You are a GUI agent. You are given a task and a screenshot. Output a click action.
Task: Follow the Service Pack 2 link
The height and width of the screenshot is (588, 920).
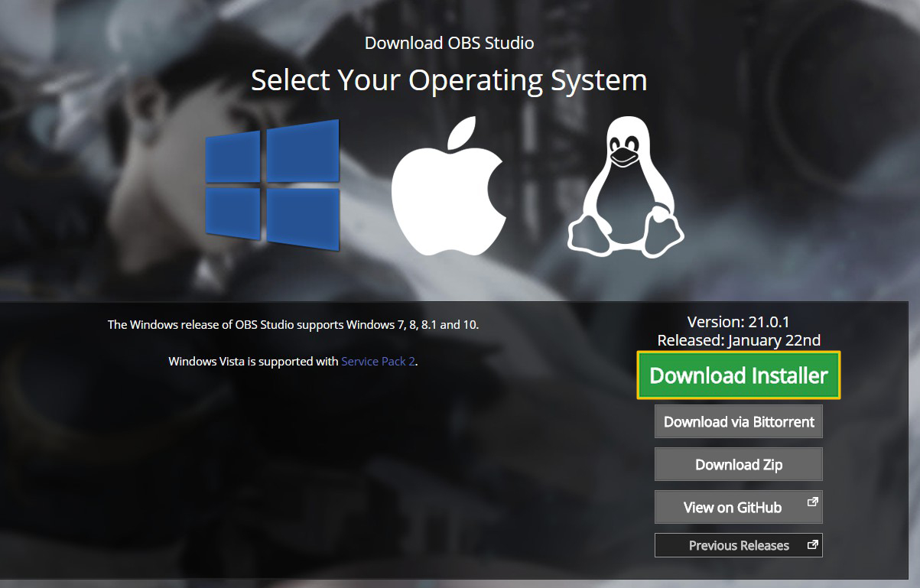[379, 361]
